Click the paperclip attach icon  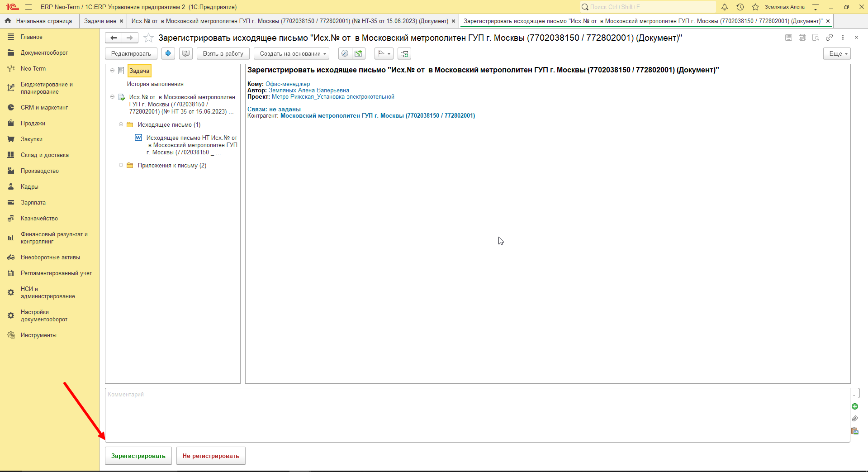pyautogui.click(x=855, y=419)
